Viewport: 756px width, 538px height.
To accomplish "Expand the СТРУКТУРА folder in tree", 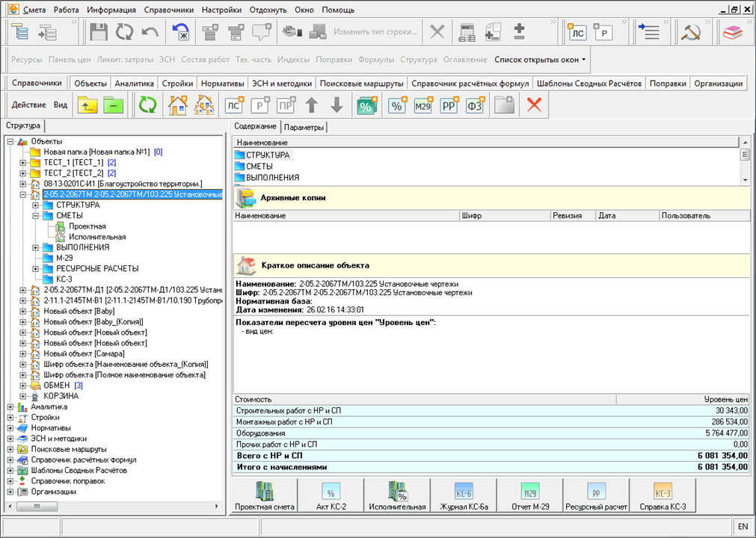I will point(36,205).
